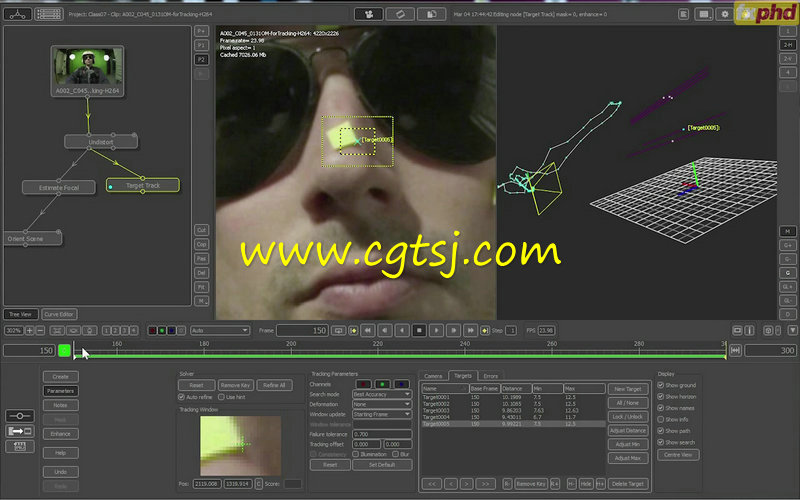Toggle Show horizon checkbox

661,396
